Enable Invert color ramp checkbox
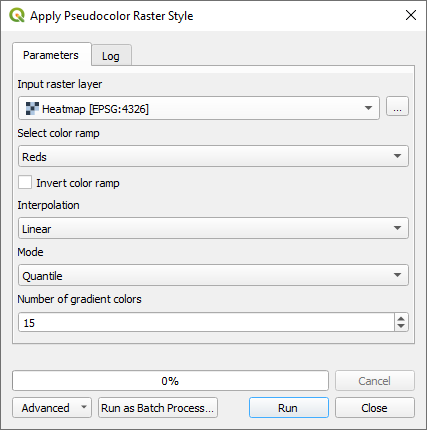Viewport: 427px width, 430px height. click(25, 183)
